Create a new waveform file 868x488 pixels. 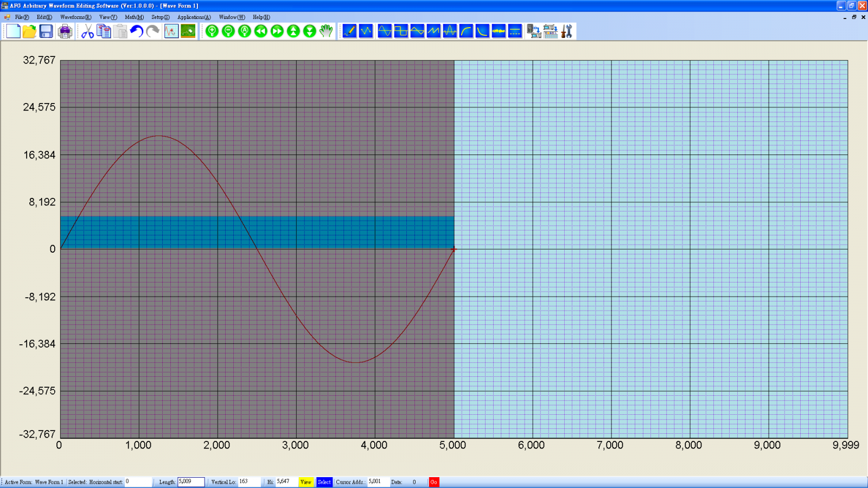13,31
